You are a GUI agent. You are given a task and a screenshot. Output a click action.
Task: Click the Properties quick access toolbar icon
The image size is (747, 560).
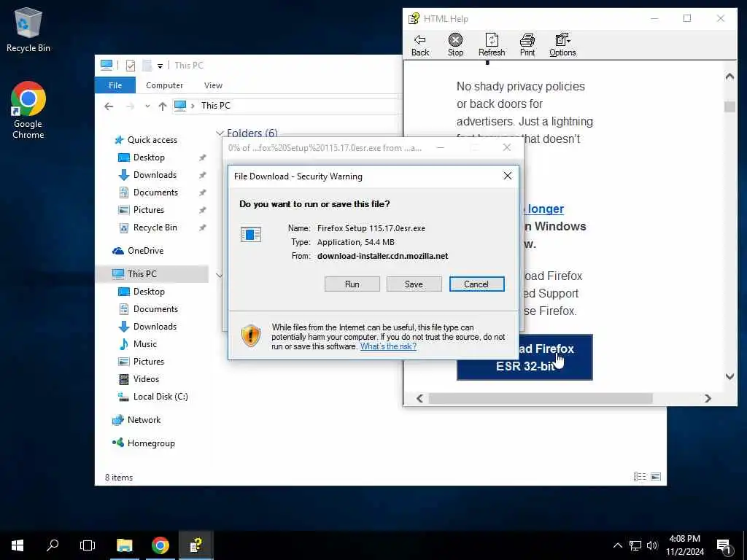coord(131,65)
